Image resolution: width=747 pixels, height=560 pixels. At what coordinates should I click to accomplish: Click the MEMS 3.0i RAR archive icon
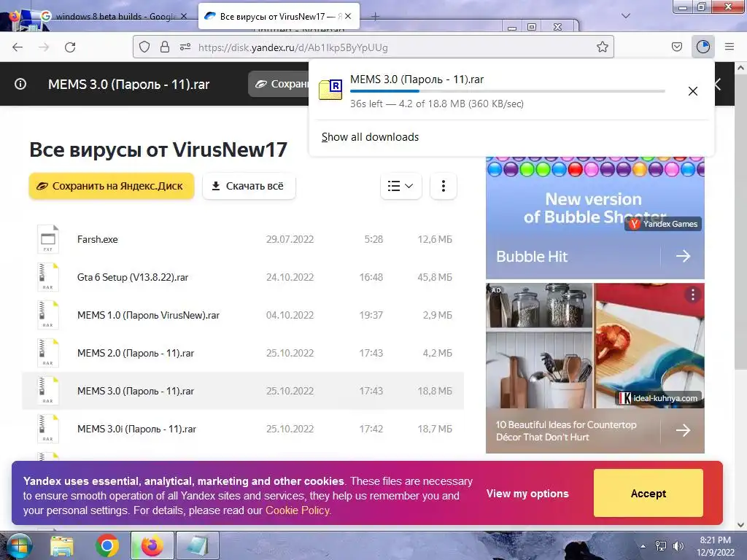(48, 429)
